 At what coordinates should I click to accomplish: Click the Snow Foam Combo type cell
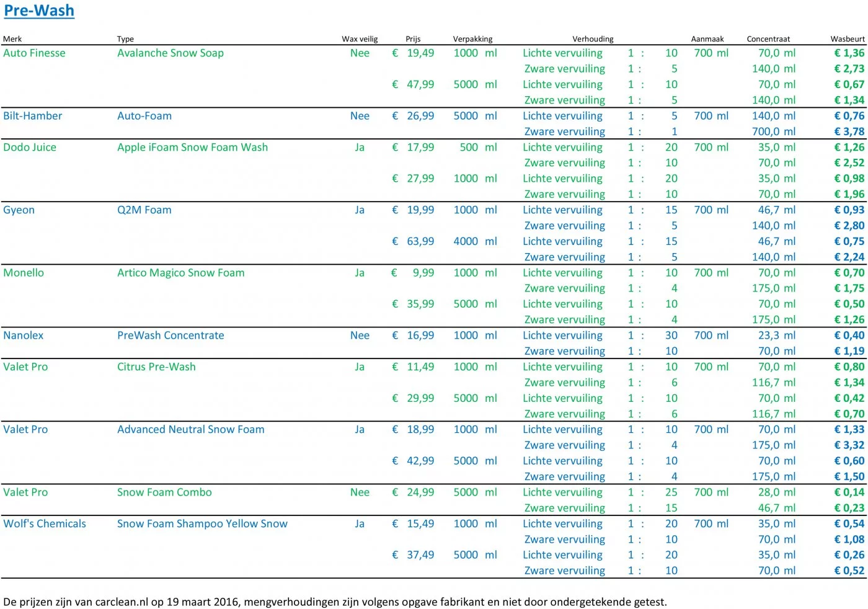click(164, 492)
